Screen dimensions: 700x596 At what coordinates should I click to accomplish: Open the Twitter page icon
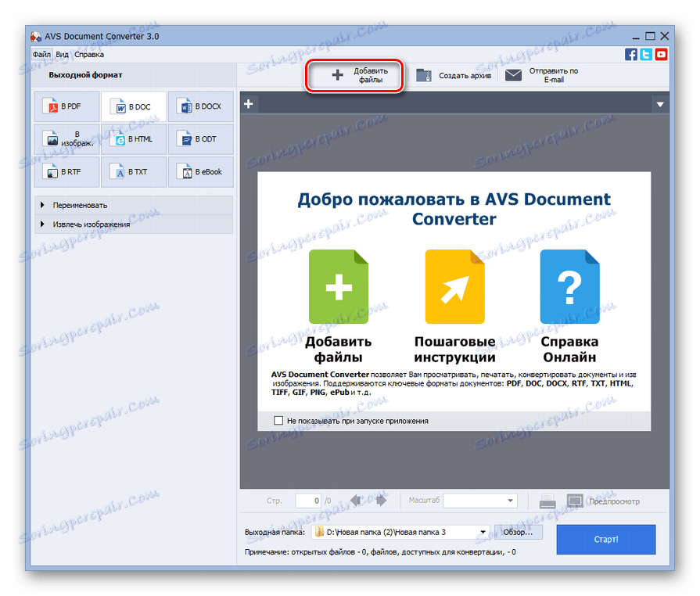645,55
